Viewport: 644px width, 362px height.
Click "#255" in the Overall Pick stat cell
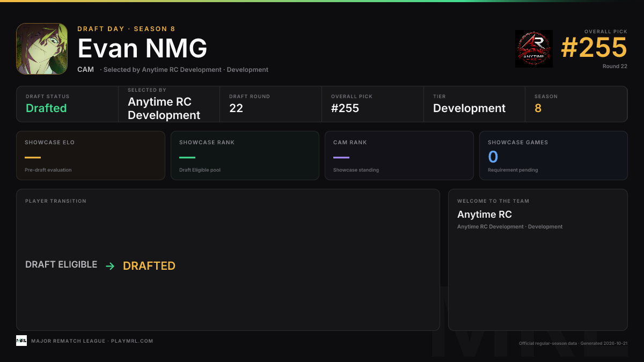345,108
